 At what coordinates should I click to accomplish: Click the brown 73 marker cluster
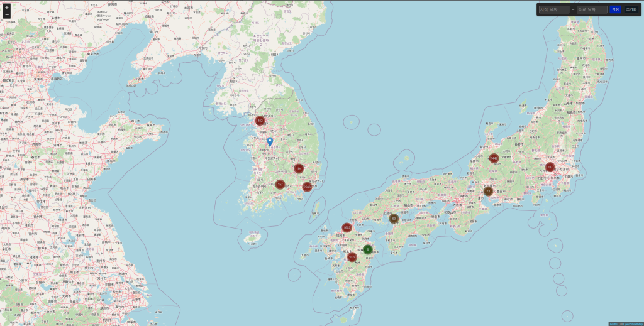(488, 191)
